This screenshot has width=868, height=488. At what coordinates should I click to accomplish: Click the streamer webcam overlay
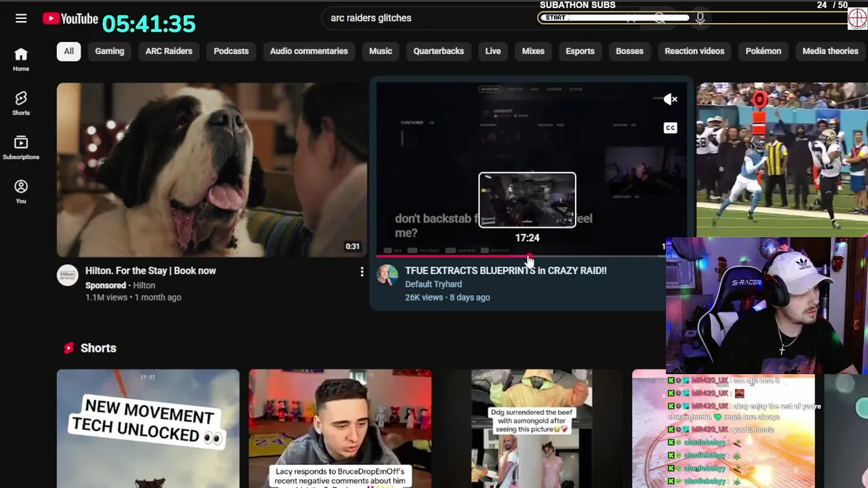(766, 305)
